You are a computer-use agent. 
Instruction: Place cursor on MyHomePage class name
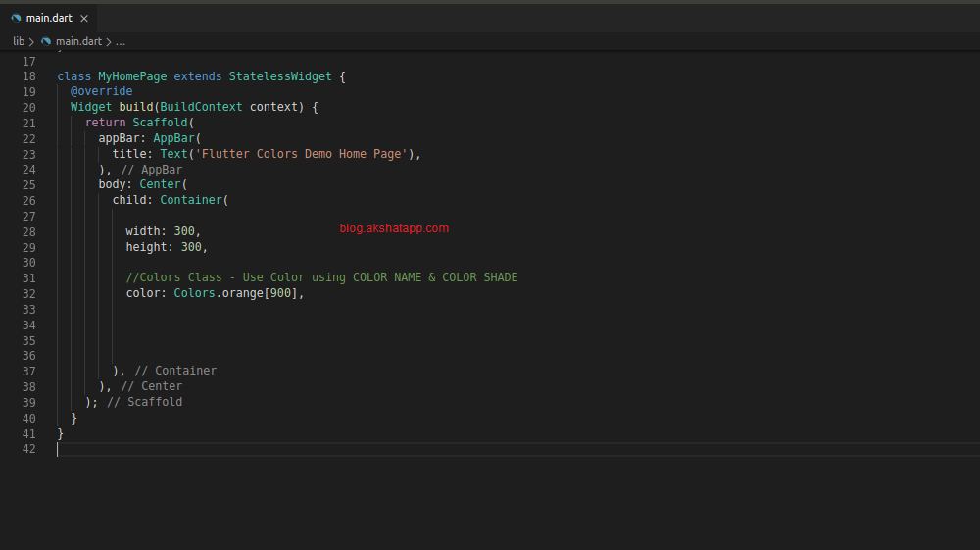point(132,76)
